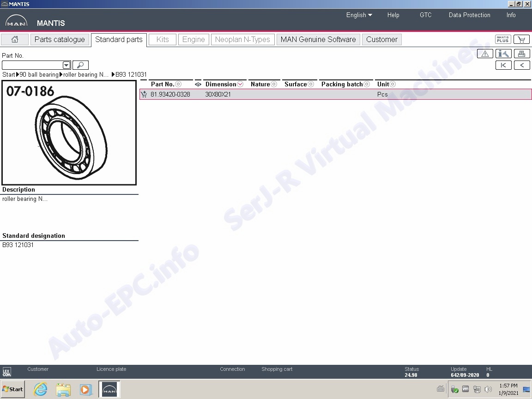This screenshot has width=532, height=399.
Task: Click the keyboard icon in the taskbar
Action: coord(441,389)
